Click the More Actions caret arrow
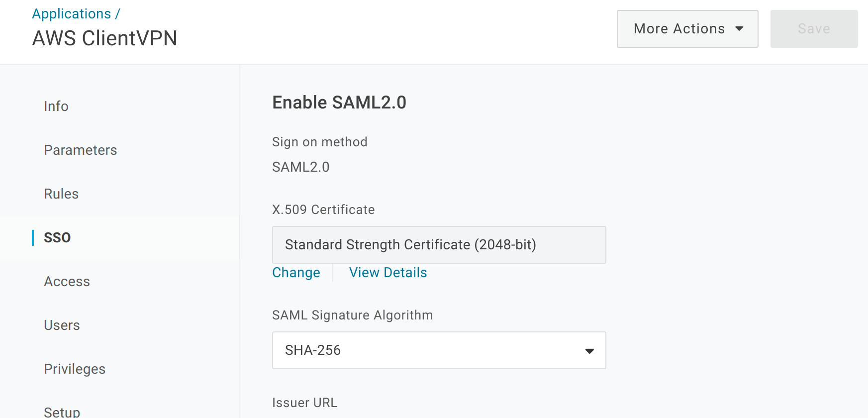This screenshot has height=418, width=868. click(x=739, y=29)
